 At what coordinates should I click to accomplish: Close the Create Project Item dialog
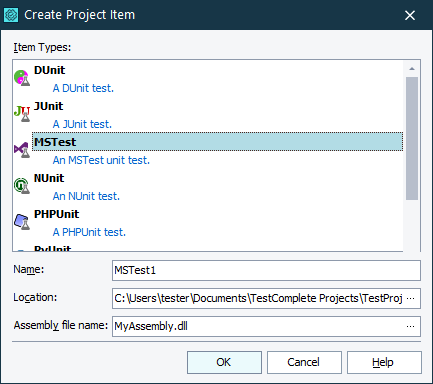pyautogui.click(x=410, y=15)
